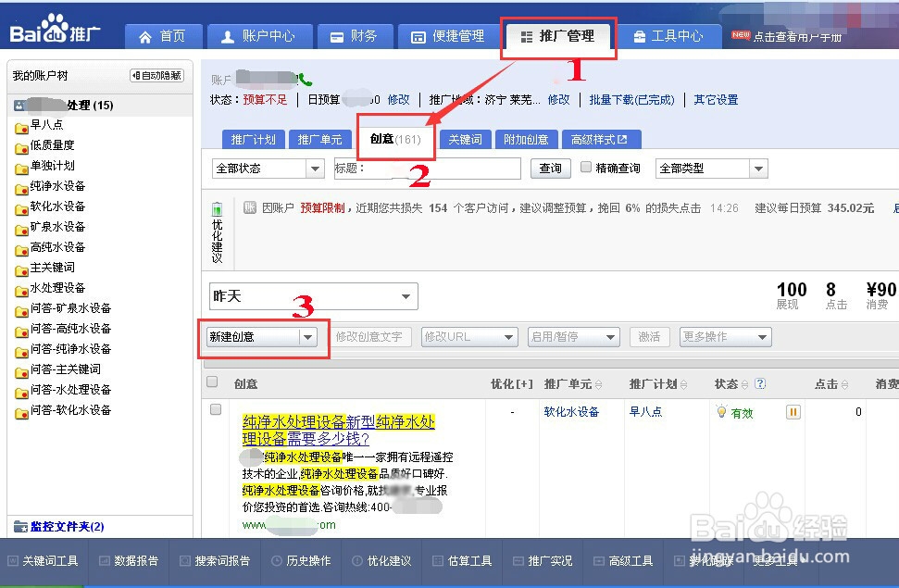Viewport: 899px width, 588px height.
Task: Go to the 首页 tab
Action: [163, 37]
